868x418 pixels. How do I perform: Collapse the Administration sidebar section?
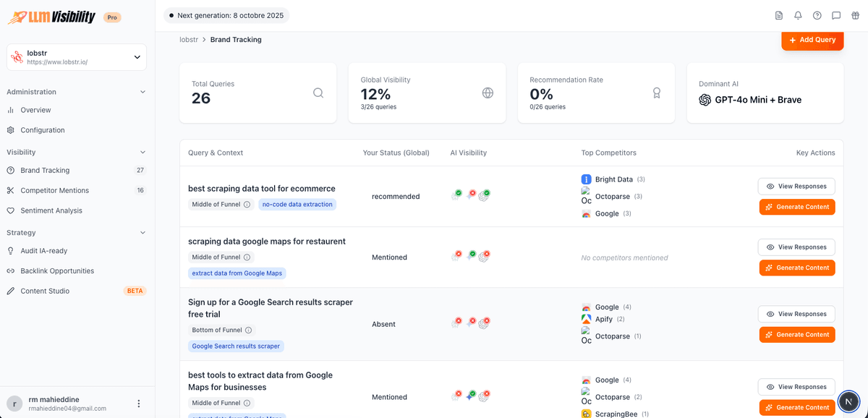click(x=142, y=92)
